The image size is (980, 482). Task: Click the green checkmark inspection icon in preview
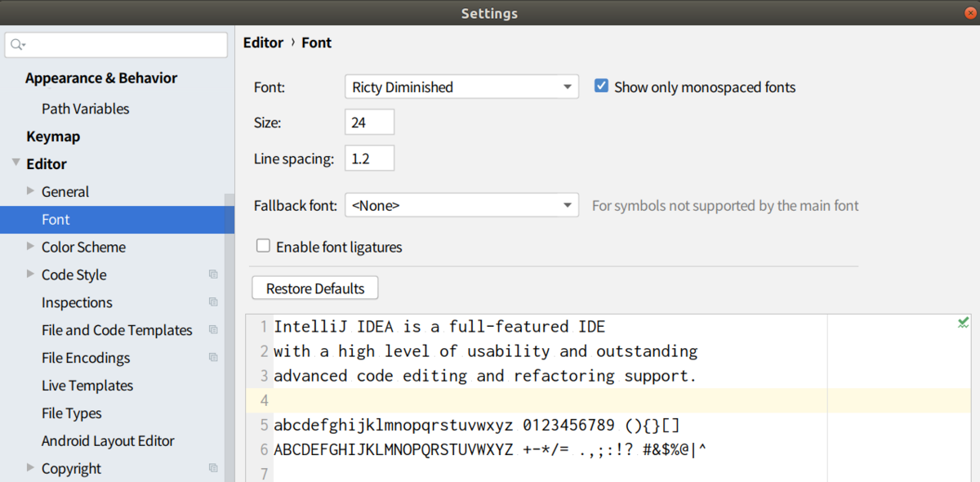click(x=964, y=324)
